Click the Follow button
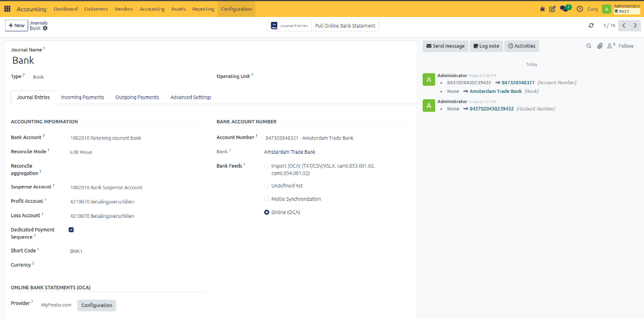Screen dimensions: 644x319 click(x=626, y=46)
